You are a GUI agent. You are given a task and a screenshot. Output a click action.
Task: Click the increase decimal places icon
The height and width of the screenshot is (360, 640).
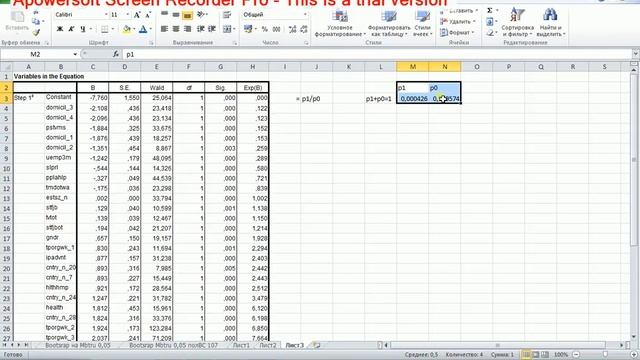coord(292,29)
